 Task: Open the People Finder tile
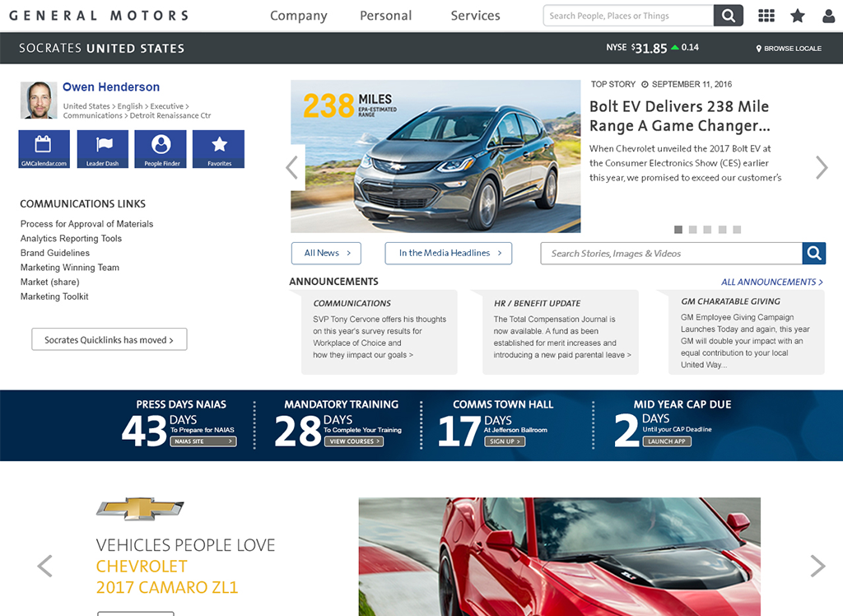[x=161, y=149]
